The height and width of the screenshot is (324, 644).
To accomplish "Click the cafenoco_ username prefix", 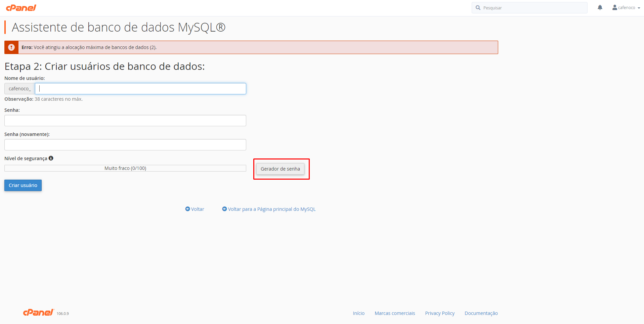I will click(x=20, y=89).
